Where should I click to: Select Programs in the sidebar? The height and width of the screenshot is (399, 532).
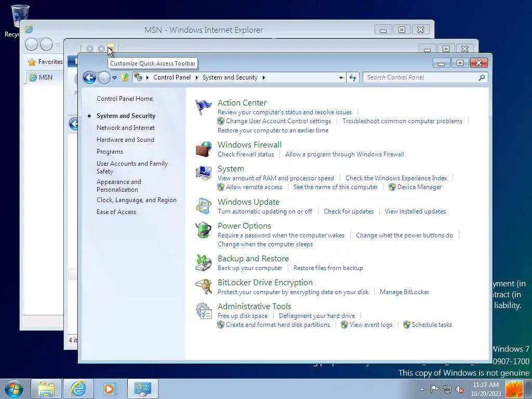[110, 152]
